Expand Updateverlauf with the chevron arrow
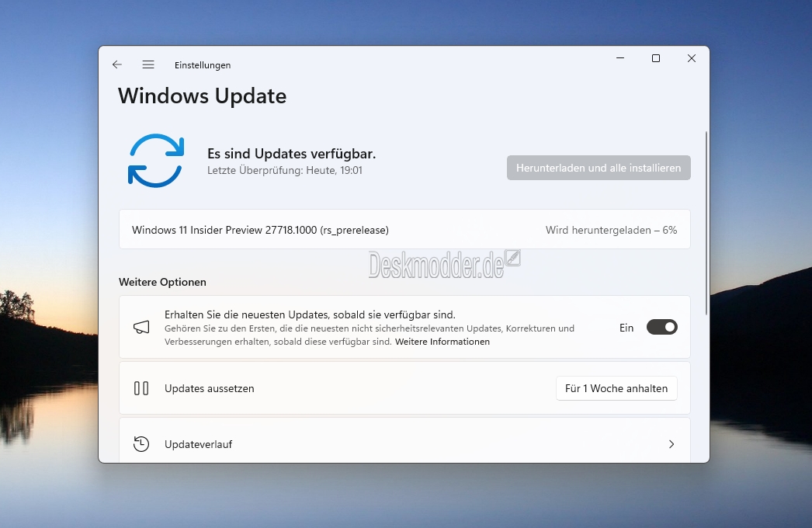The width and height of the screenshot is (812, 528). coord(671,444)
